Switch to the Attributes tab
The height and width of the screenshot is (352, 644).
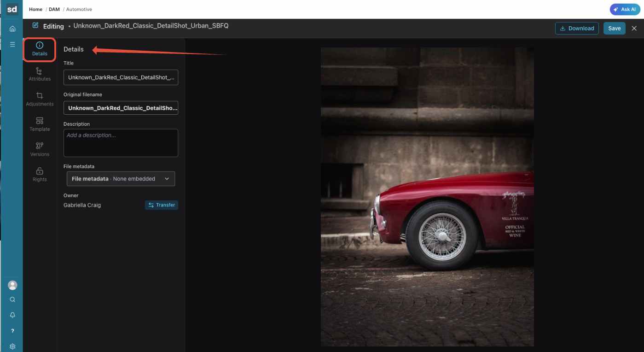(40, 75)
